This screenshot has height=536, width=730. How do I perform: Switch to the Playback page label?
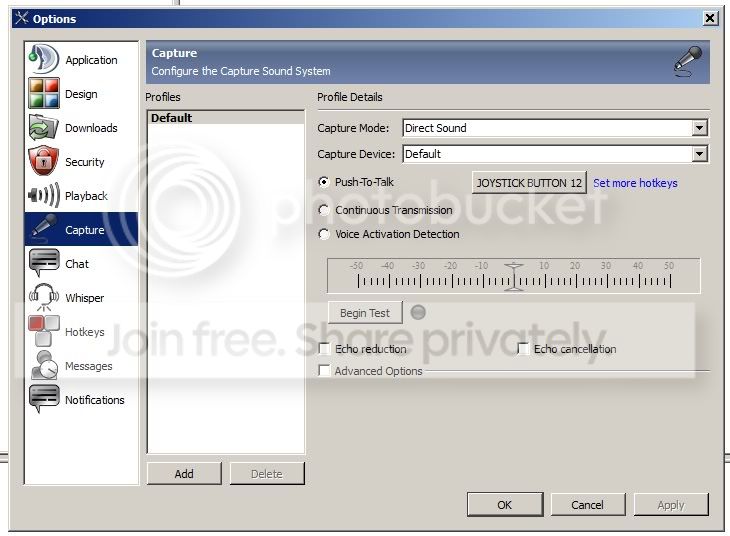86,196
